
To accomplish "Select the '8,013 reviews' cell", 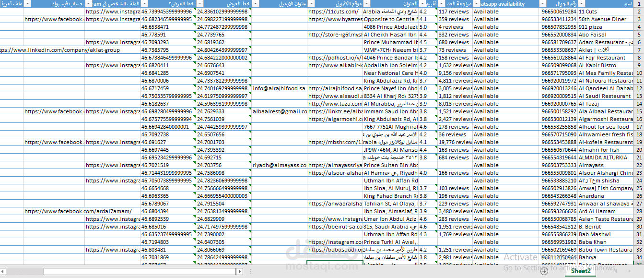I will [455, 103].
